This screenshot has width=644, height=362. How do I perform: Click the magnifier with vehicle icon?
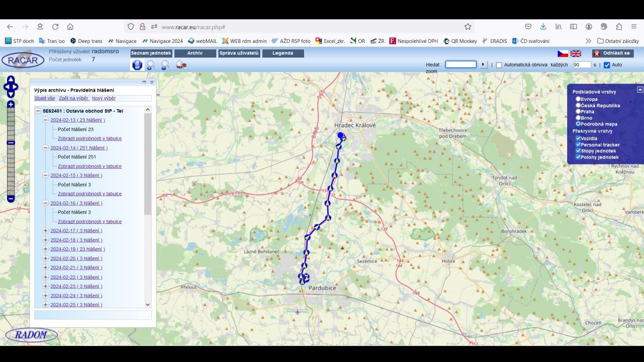(181, 65)
